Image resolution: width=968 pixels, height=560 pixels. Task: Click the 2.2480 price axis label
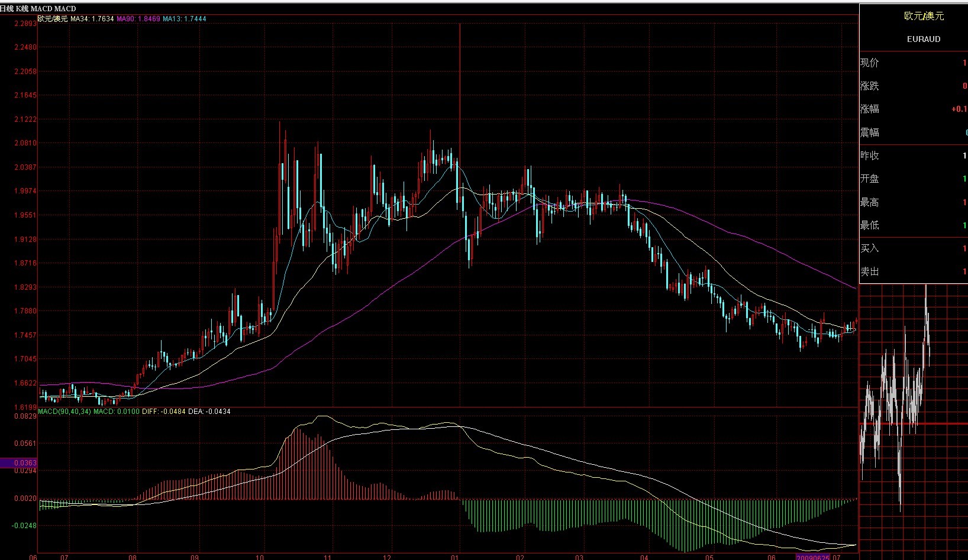(x=25, y=47)
